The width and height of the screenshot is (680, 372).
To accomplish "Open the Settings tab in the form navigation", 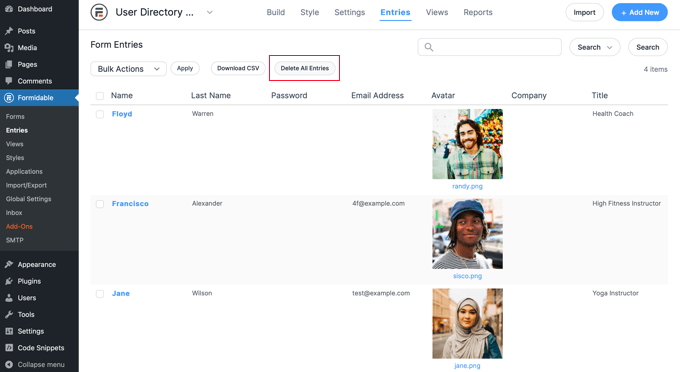I will tap(350, 12).
